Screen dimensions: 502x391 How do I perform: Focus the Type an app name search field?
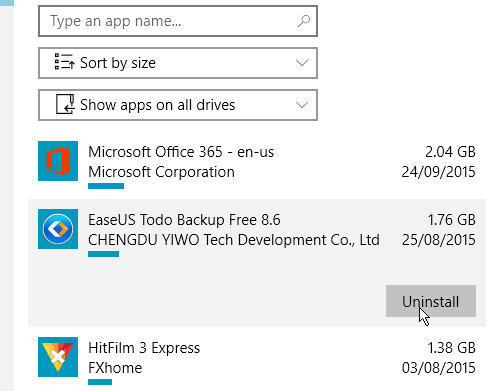pyautogui.click(x=178, y=21)
